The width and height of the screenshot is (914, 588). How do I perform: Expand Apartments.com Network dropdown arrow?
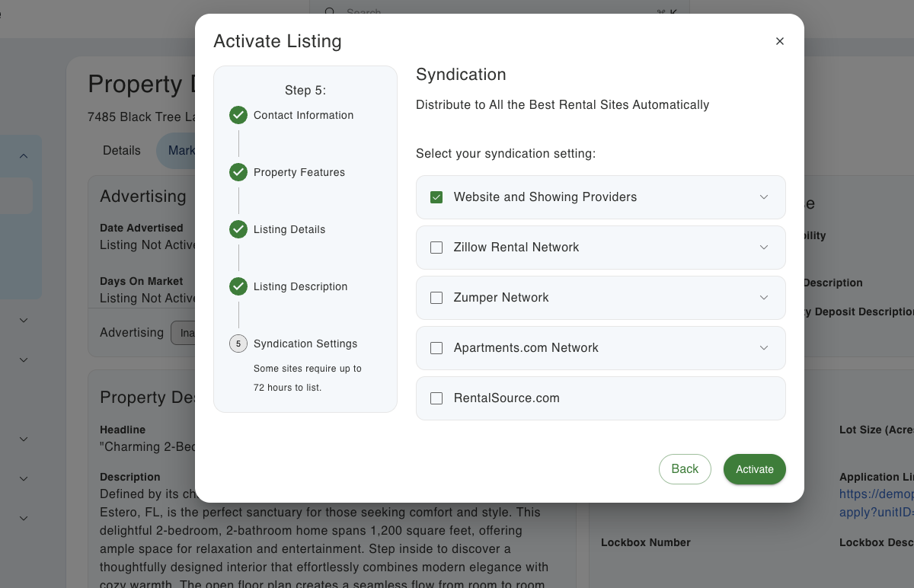(764, 348)
